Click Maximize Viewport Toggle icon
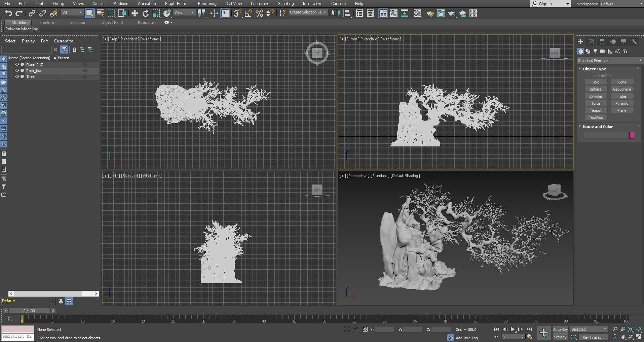 tap(638, 337)
